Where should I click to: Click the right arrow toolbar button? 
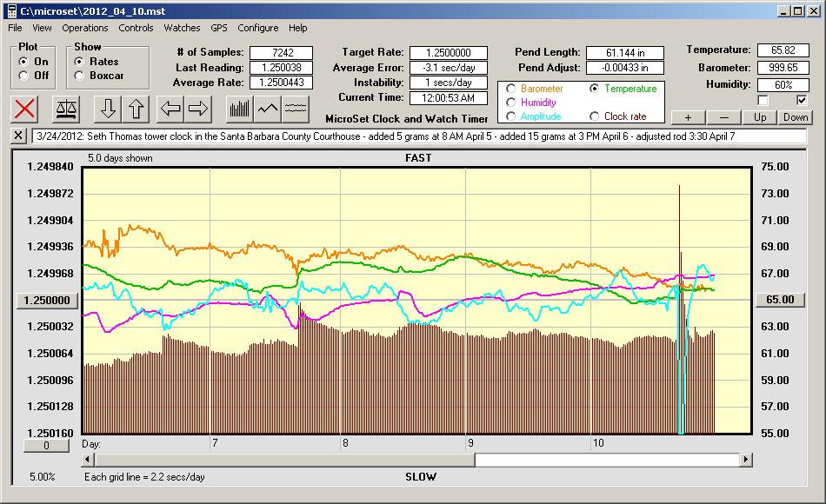coord(198,109)
